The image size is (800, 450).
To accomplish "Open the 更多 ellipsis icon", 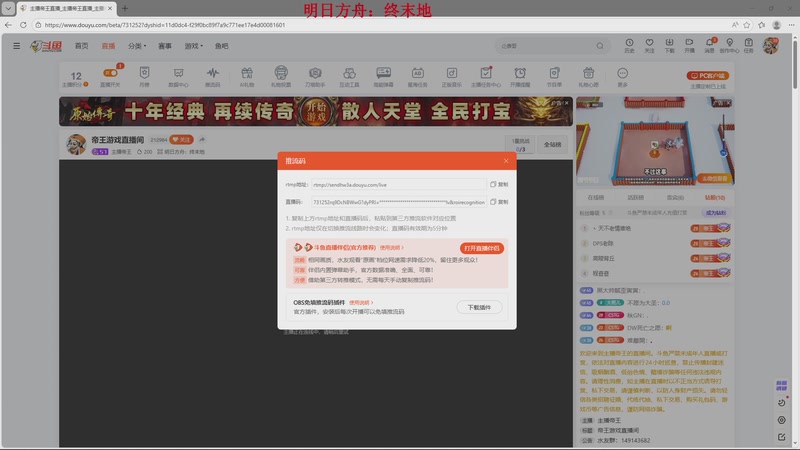I will click(622, 76).
